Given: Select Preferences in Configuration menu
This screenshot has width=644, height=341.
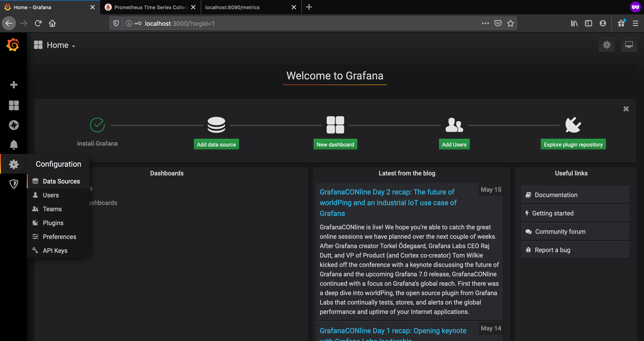Looking at the screenshot, I should (58, 237).
